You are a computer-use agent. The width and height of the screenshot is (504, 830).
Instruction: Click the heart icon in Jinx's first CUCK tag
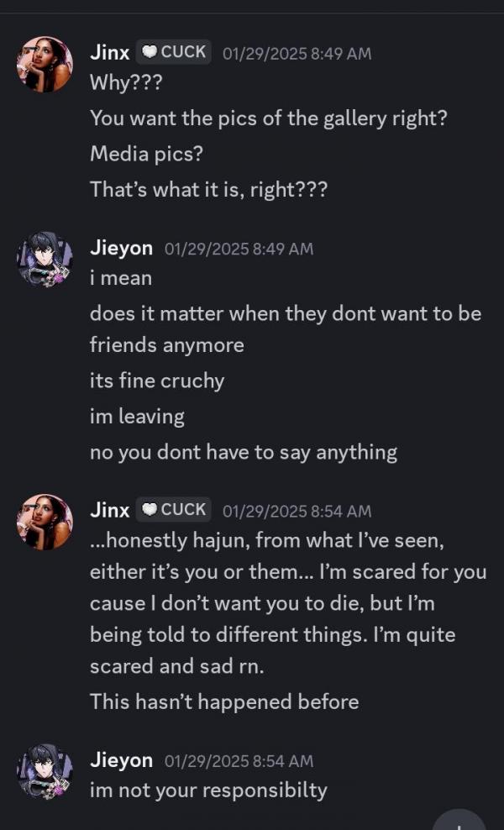pos(150,52)
